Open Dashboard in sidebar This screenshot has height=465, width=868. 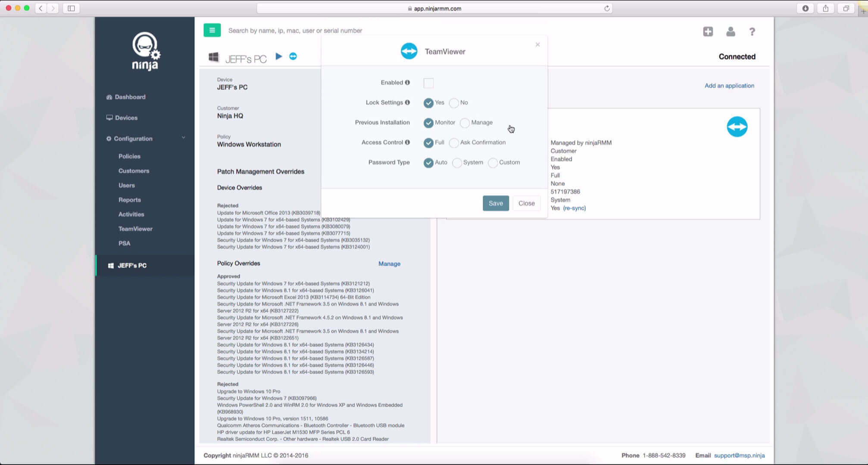tap(130, 97)
